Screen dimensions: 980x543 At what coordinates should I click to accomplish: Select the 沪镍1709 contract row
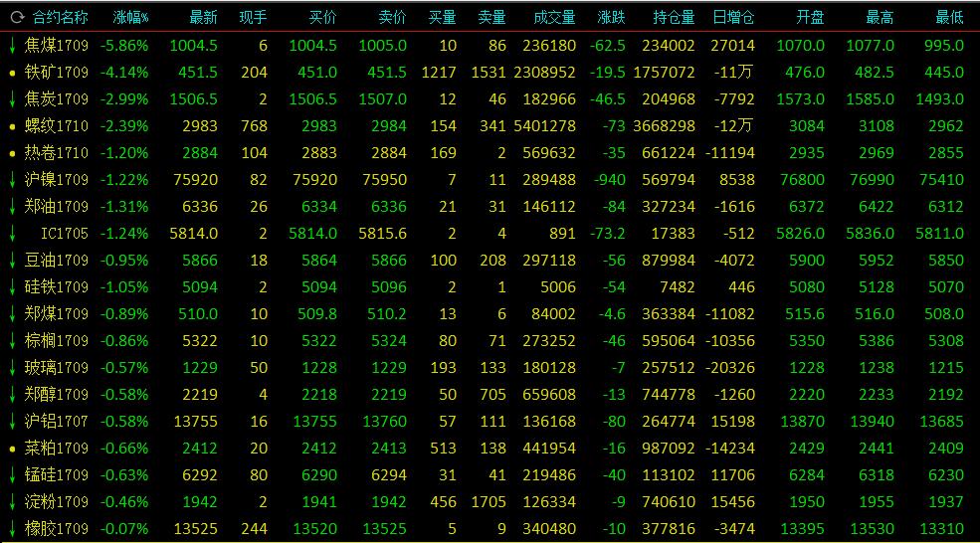tap(490, 180)
